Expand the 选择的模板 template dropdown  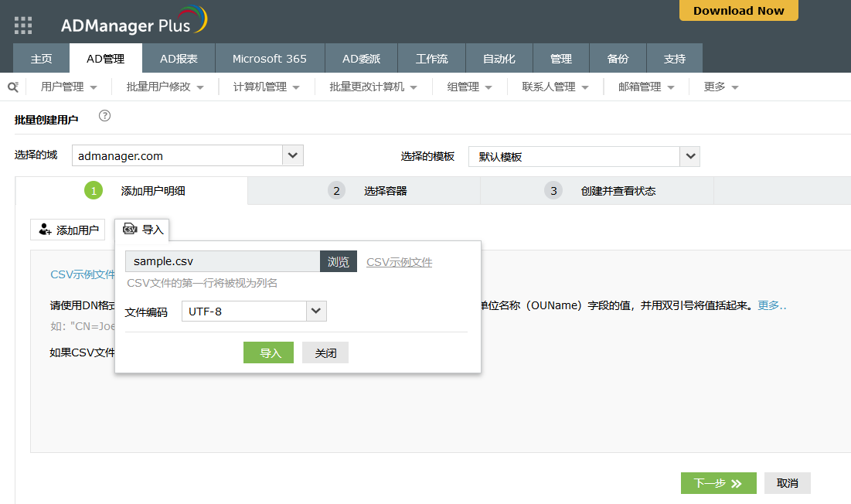click(x=689, y=156)
